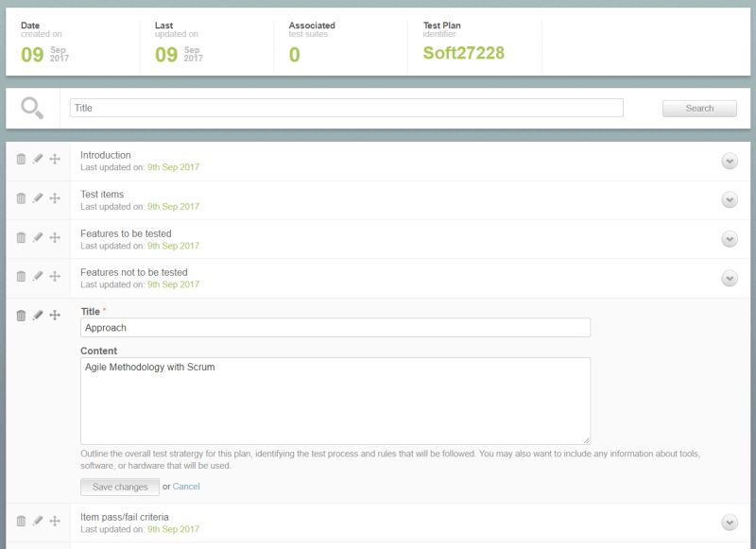Click the move icon next to Introduction
756x549 pixels.
(x=55, y=157)
